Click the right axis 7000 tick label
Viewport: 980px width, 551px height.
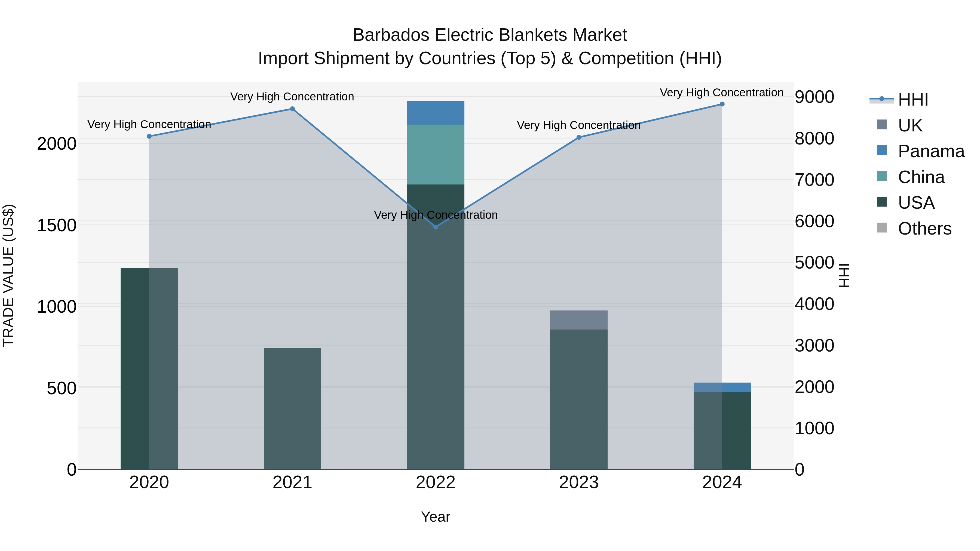coord(814,180)
